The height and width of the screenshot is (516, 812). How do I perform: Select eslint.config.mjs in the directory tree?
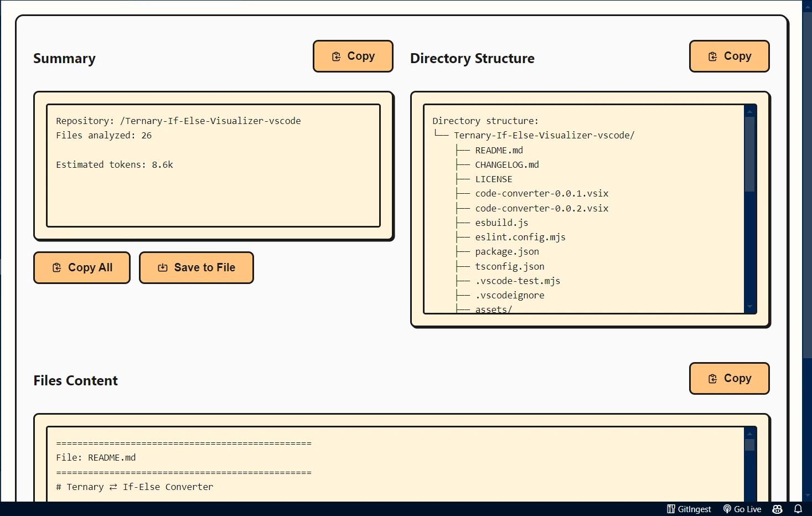[x=520, y=237]
